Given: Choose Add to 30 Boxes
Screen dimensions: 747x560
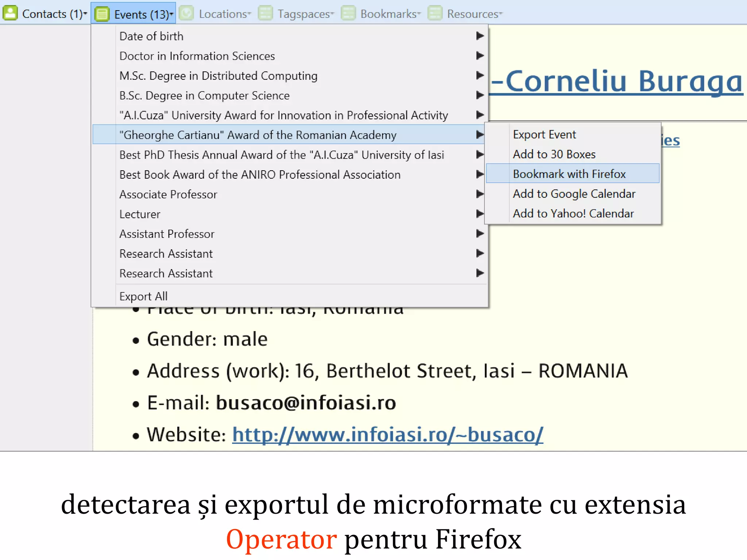Looking at the screenshot, I should click(573, 154).
